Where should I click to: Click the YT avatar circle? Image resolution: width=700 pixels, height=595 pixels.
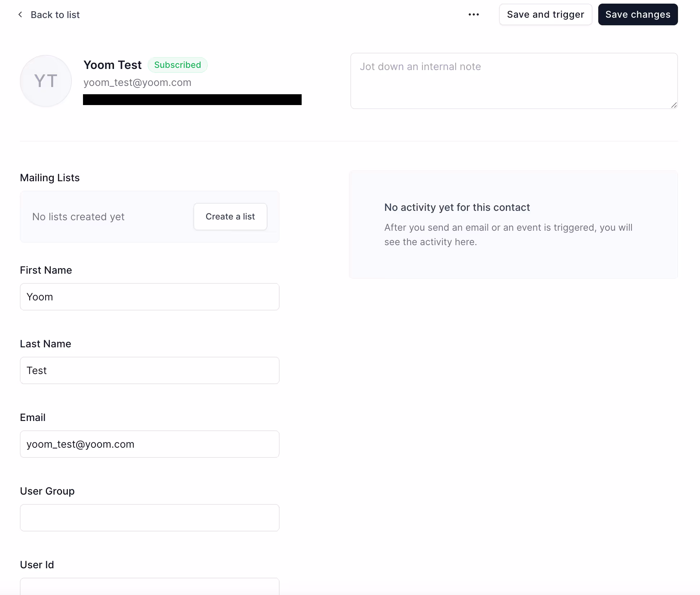click(46, 81)
